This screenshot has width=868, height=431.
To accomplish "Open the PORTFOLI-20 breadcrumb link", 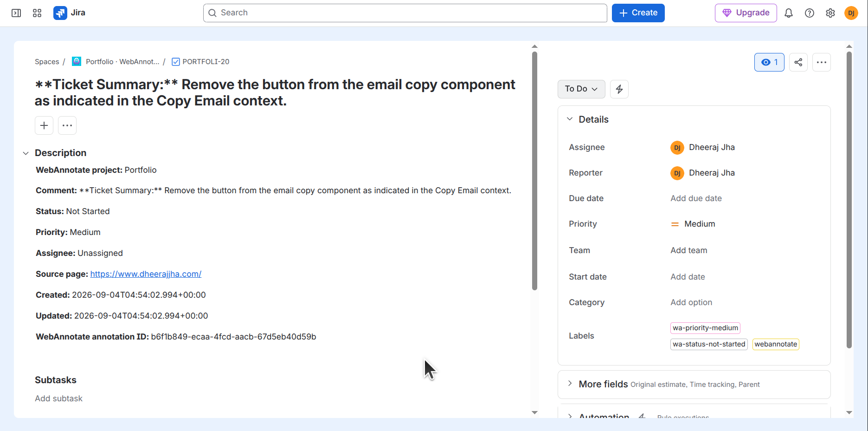I will click(206, 62).
